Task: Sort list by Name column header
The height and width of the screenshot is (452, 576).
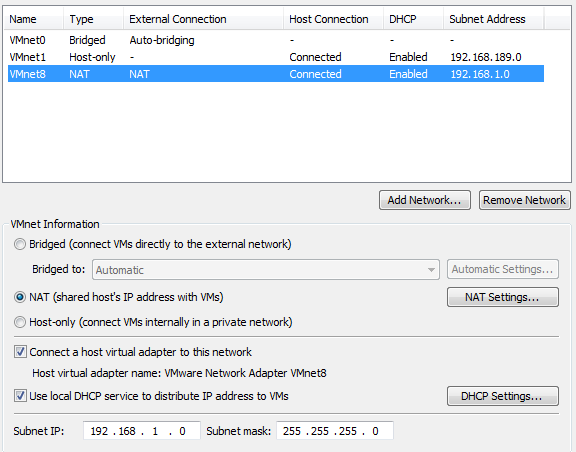Action: pos(34,19)
